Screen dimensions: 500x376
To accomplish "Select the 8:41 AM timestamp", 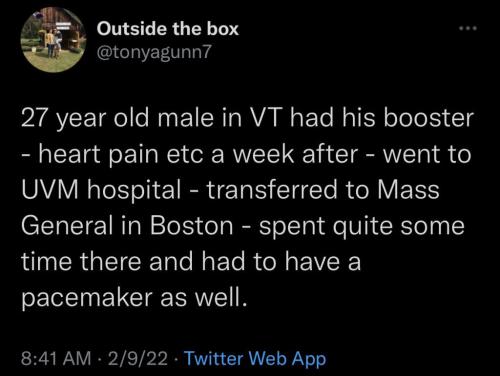I will [56, 359].
